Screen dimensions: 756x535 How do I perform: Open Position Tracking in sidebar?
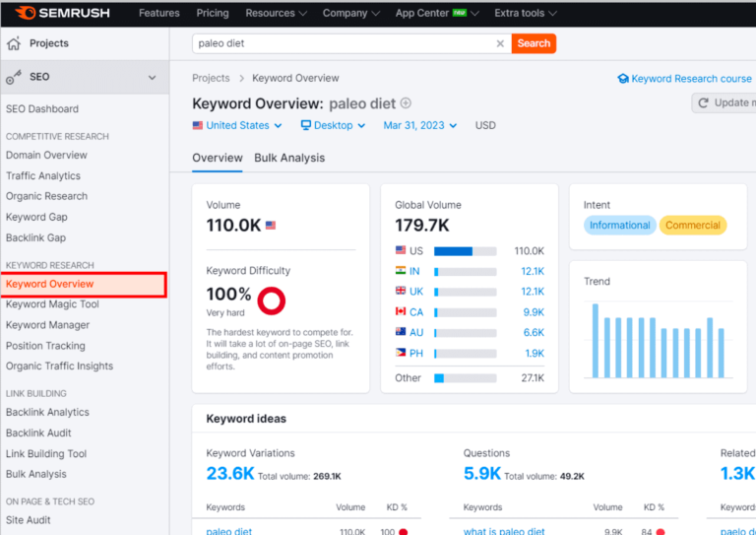click(46, 346)
